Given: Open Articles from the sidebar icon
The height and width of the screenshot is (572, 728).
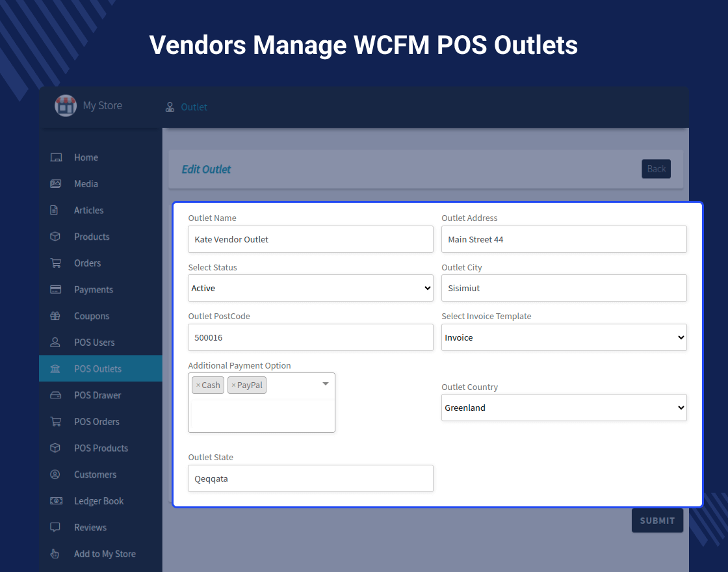Looking at the screenshot, I should click(x=55, y=210).
